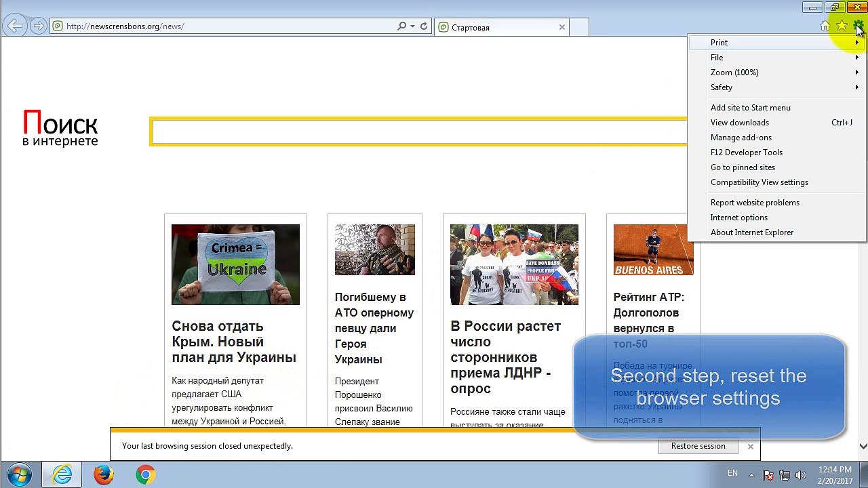Screen dimensions: 868x488
Task: Open headline Рейтинг ATP: Долгополов
Action: point(649,320)
